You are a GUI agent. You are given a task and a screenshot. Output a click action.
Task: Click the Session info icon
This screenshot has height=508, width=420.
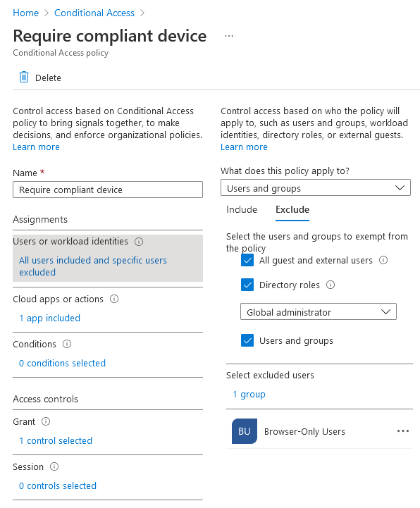coord(54,466)
